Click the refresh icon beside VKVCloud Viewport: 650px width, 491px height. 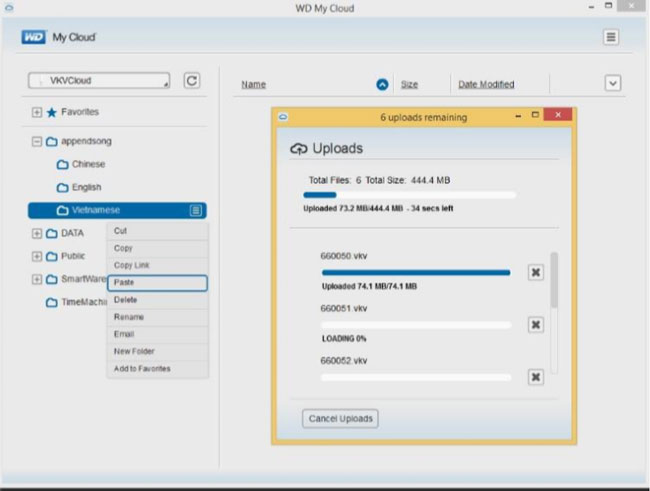coord(192,81)
